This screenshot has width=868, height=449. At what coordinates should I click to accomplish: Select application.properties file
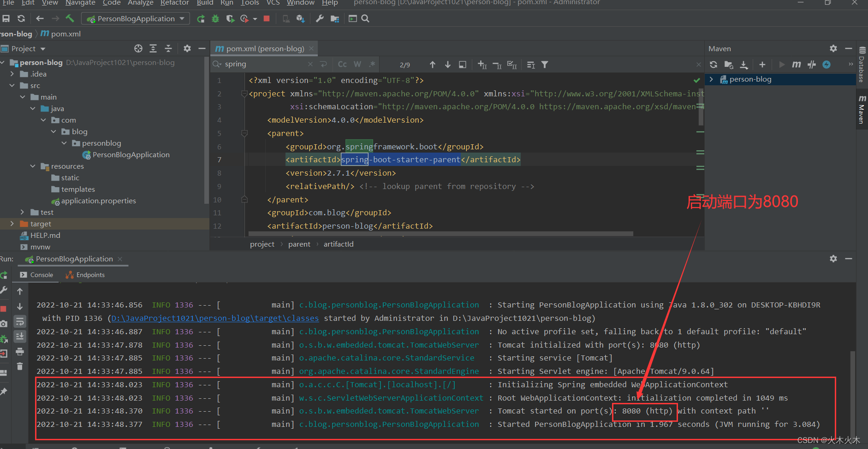click(x=98, y=201)
